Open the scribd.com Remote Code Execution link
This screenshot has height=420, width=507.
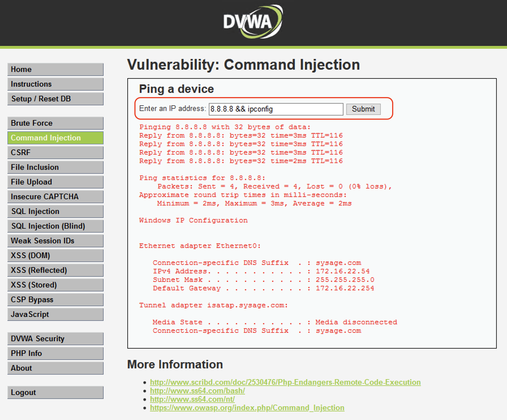point(285,382)
